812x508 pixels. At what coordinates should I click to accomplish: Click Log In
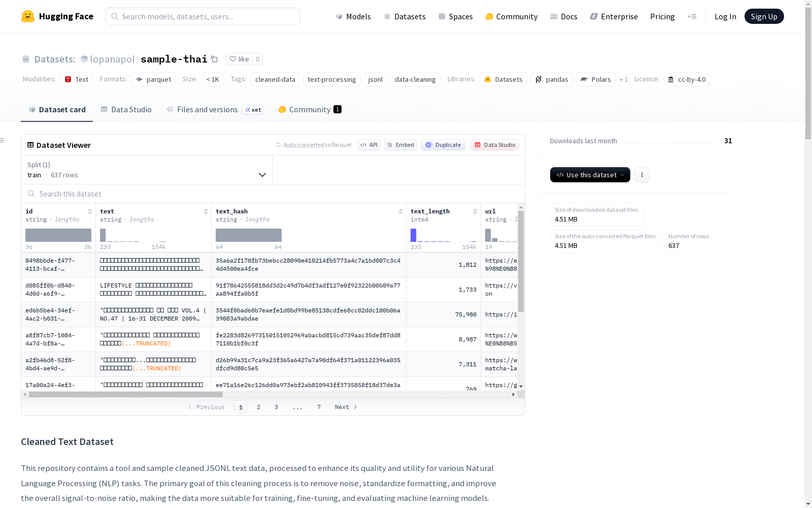click(725, 16)
